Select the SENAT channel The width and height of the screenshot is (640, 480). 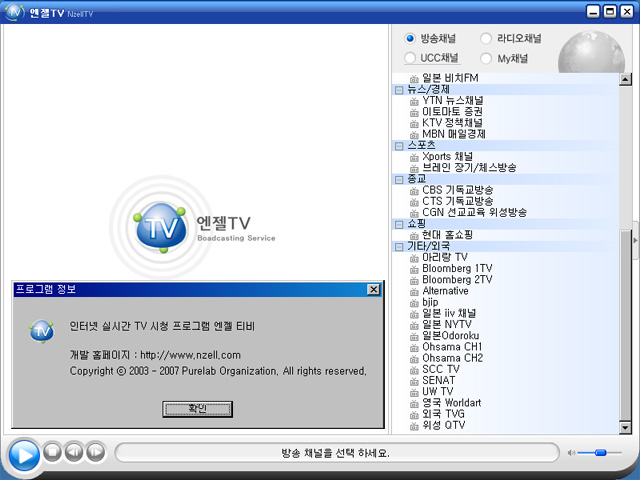438,380
